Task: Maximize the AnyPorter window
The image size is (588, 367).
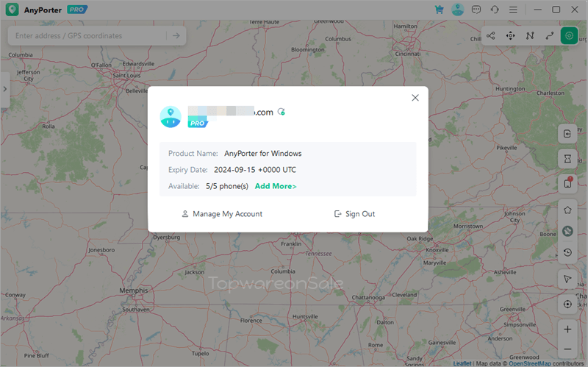Action: [556, 10]
